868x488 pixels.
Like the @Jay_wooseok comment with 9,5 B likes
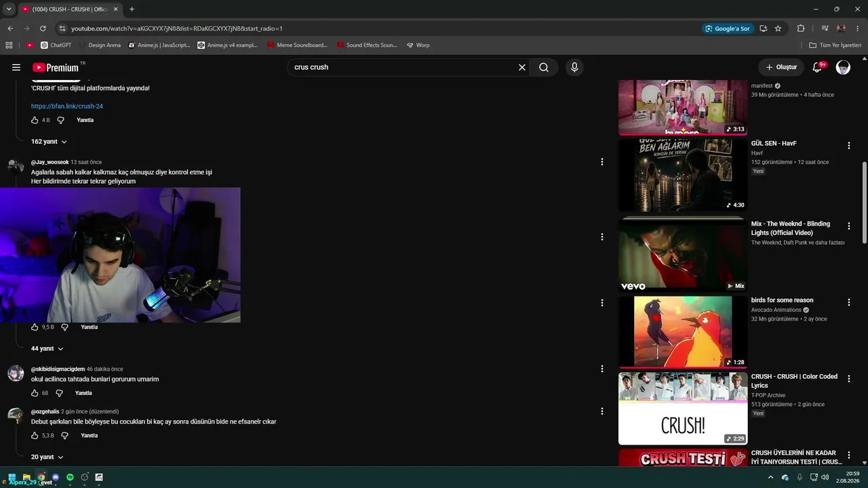(35, 327)
